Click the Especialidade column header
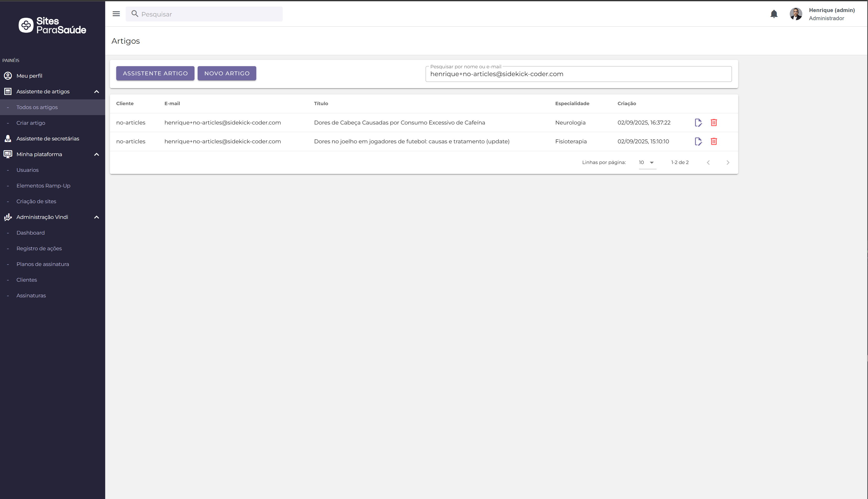The height and width of the screenshot is (499, 868). click(x=572, y=104)
